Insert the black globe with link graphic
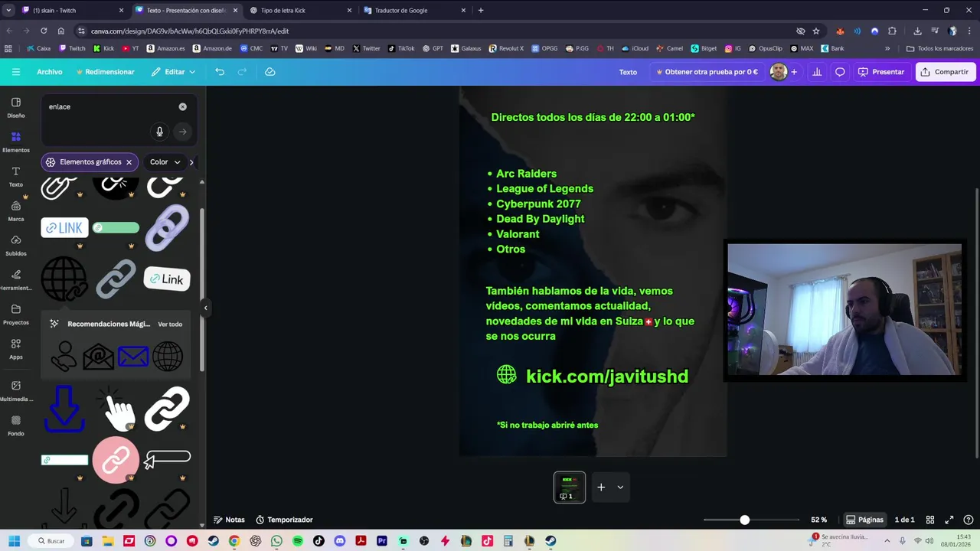Viewport: 980px width, 551px height. point(64,279)
